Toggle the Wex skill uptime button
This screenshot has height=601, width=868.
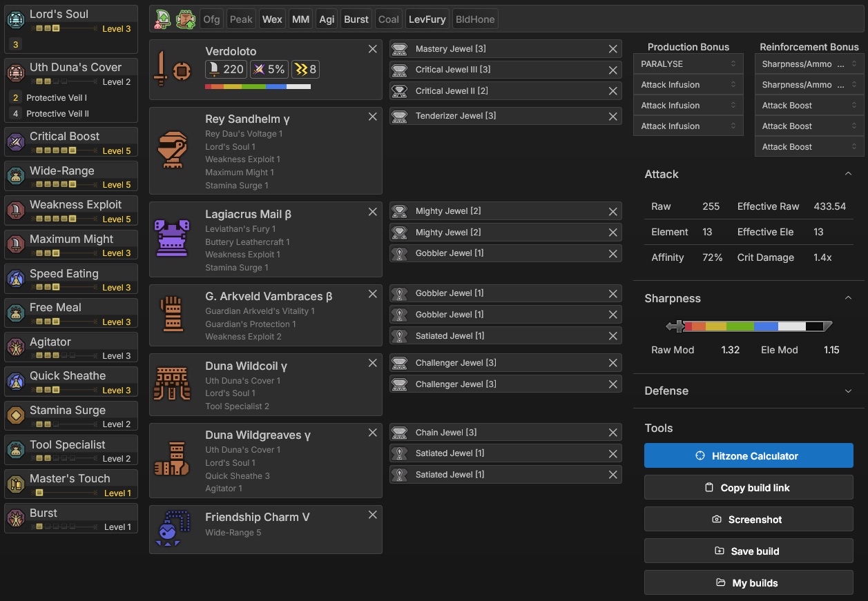[272, 19]
